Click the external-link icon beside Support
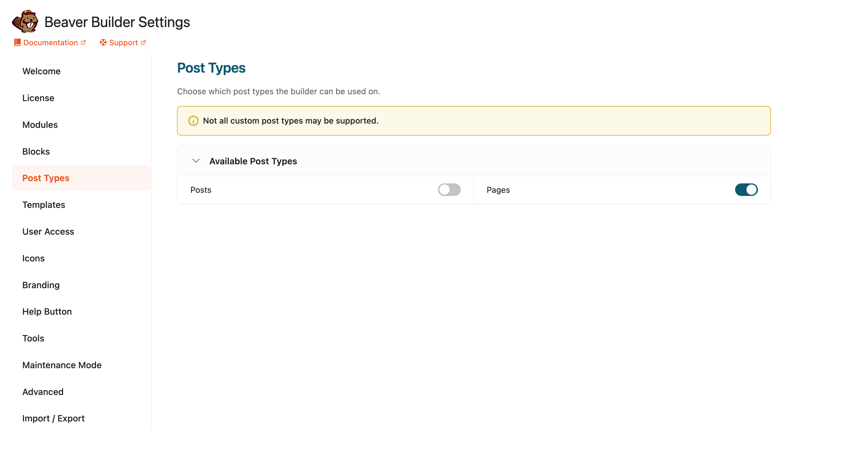Viewport: 868px width, 473px height. pos(143,42)
